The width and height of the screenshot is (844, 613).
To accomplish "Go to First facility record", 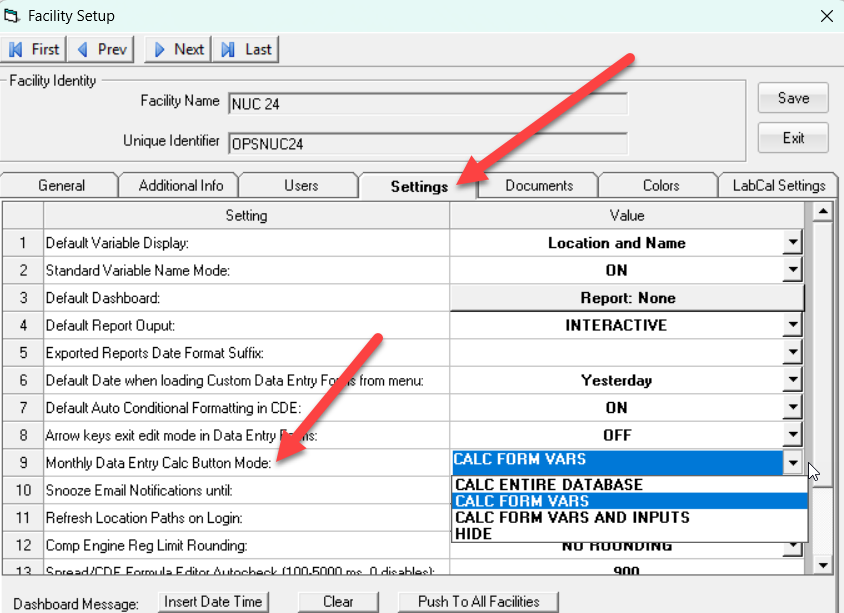I will coord(36,49).
